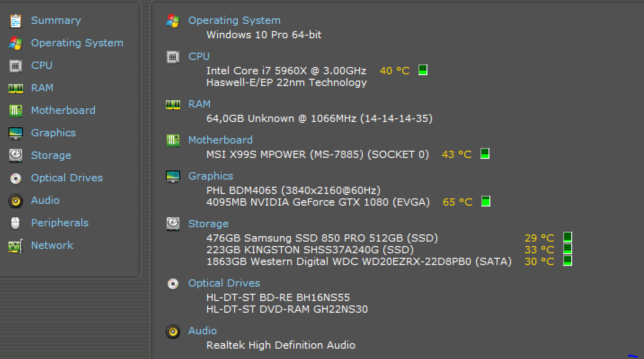Click green temperature indicator beside CPU 40 °C
The image size is (644, 359).
pyautogui.click(x=423, y=70)
